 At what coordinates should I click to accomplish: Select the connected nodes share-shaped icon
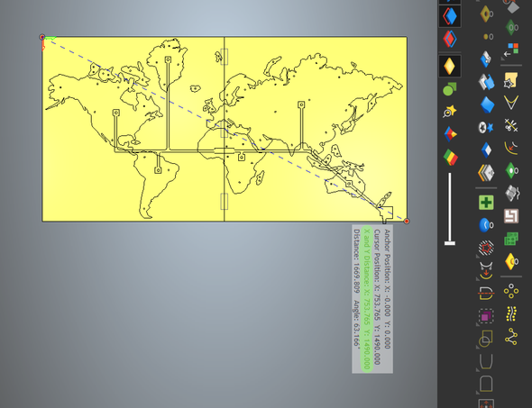click(x=511, y=337)
